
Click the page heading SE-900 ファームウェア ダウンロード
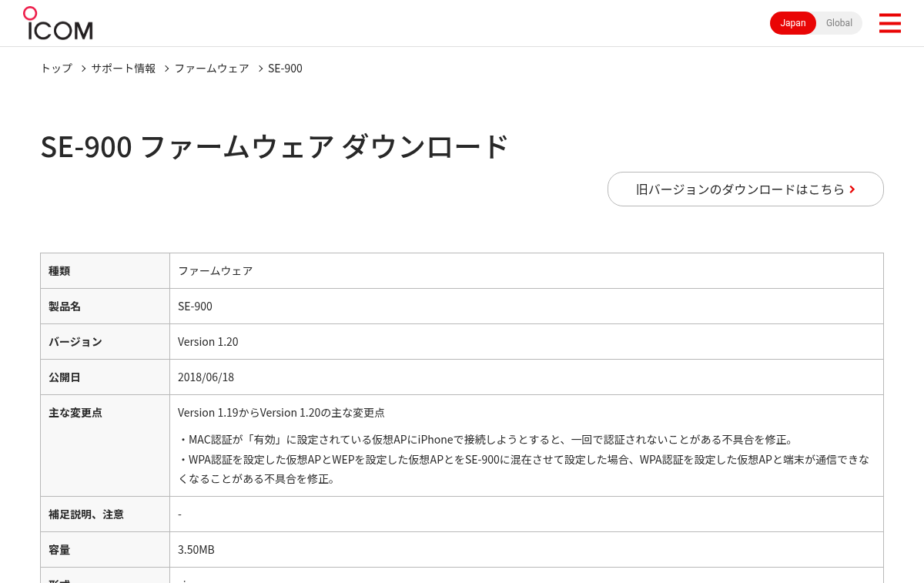[275, 146]
